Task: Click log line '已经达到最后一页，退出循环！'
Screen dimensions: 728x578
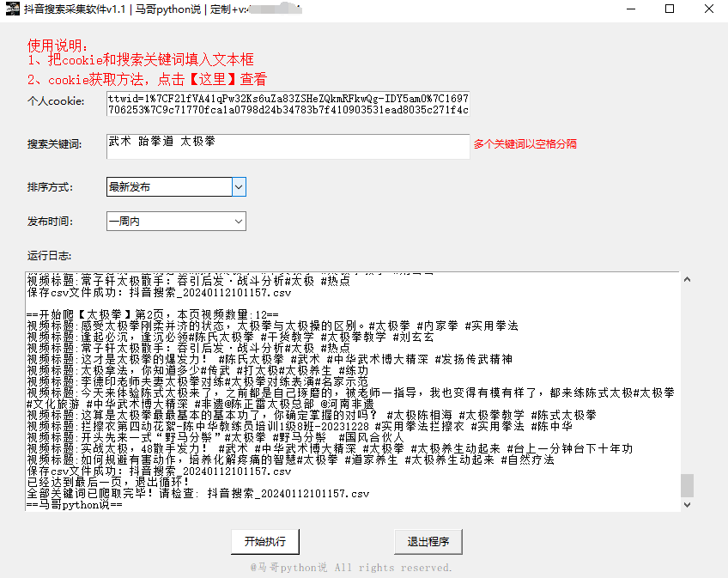Action: (108, 483)
